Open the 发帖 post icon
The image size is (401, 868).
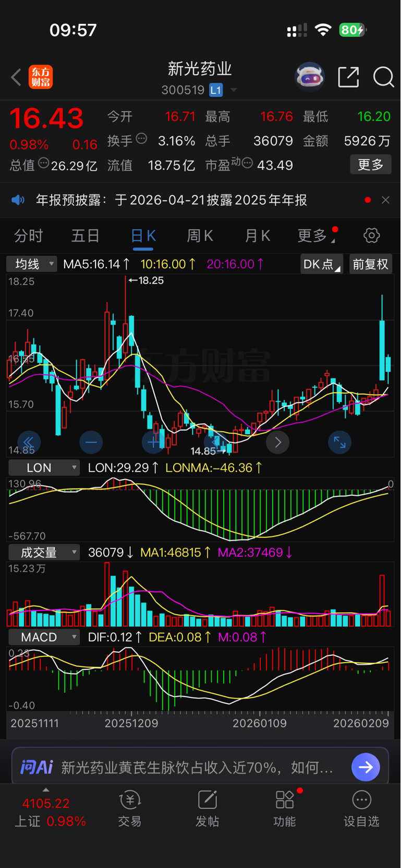207,809
